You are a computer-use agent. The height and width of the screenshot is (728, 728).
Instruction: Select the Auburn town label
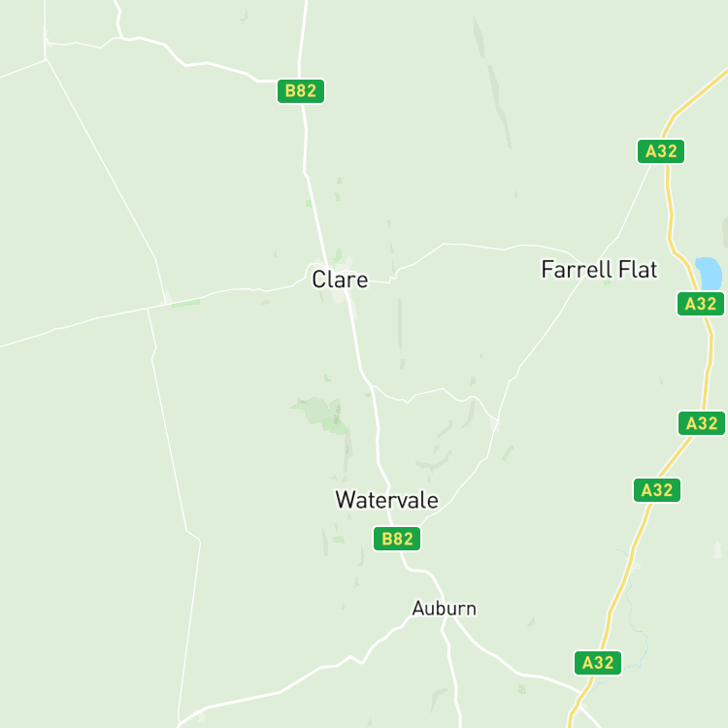445,609
